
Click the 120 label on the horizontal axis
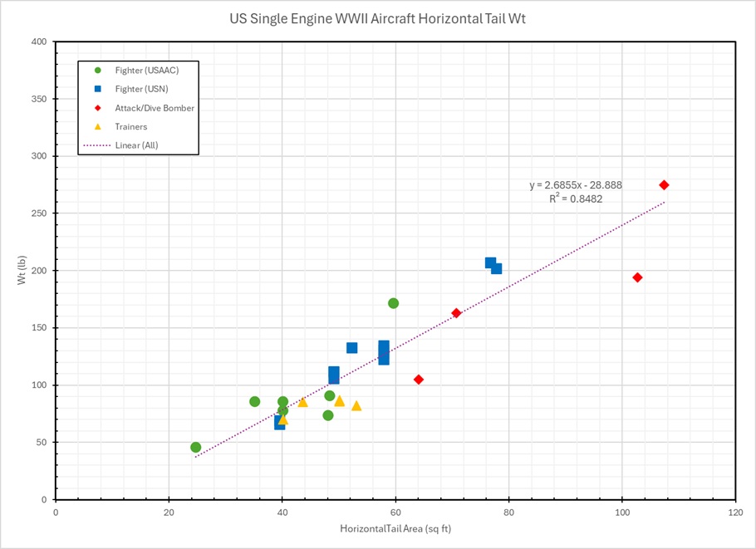coord(734,513)
